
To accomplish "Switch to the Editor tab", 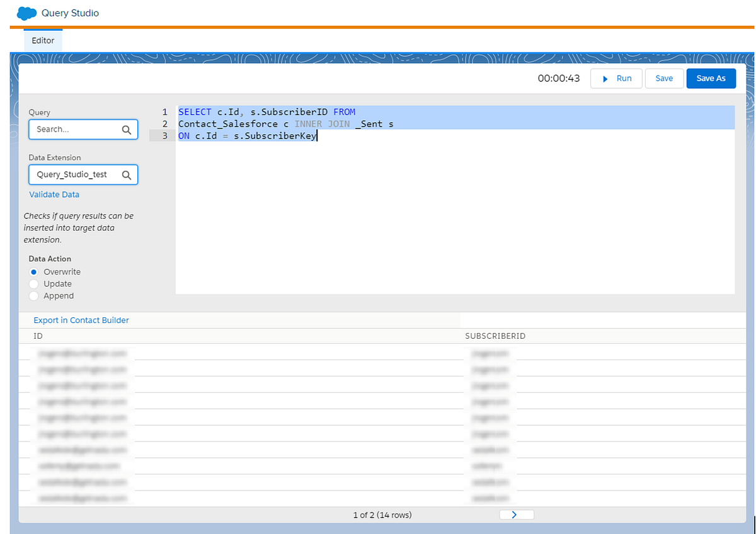I will tap(42, 40).
